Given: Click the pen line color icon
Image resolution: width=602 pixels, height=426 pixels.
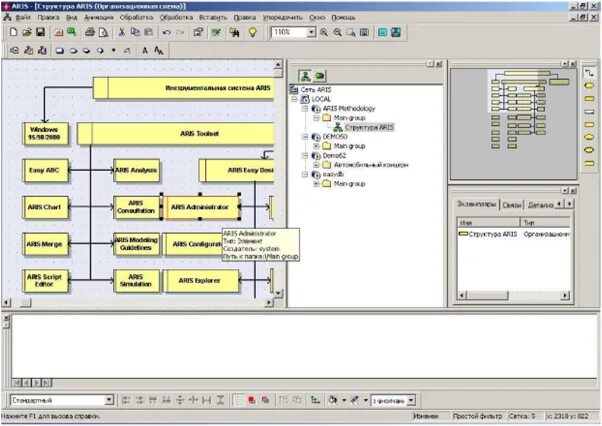Looking at the screenshot, I should point(355,400).
